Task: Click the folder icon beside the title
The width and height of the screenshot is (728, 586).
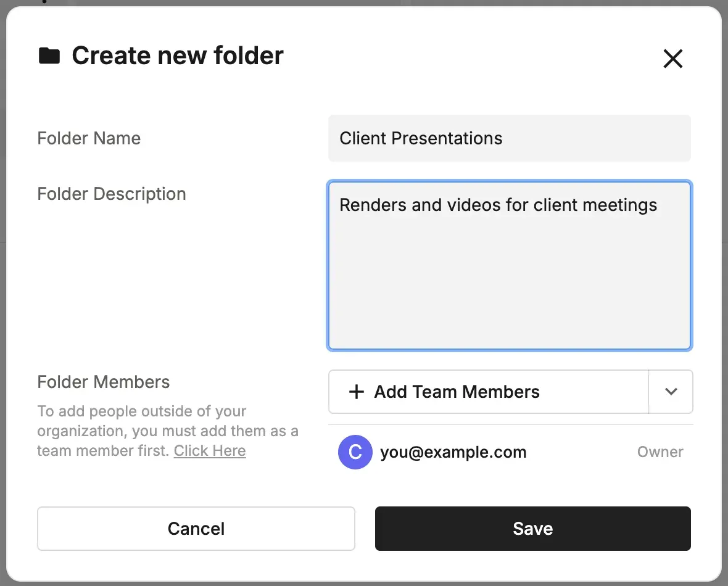Action: click(49, 56)
